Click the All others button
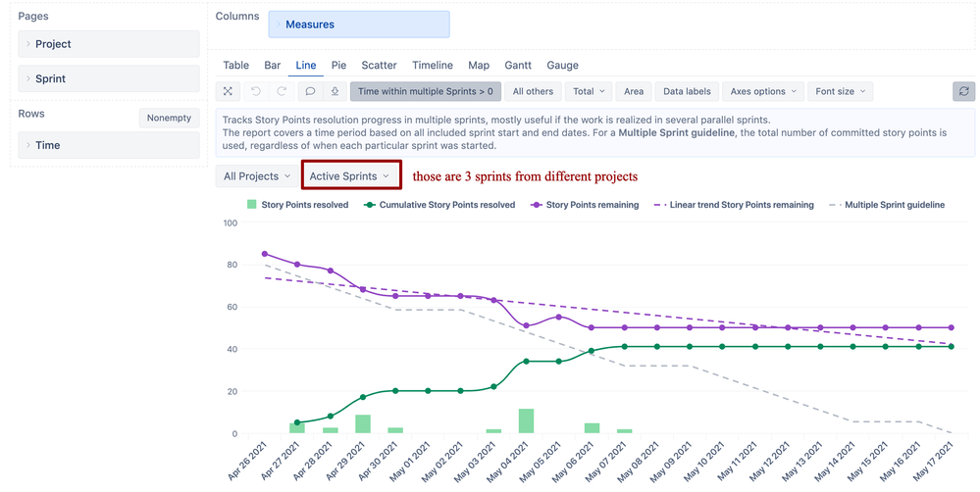This screenshot has height=492, width=980. [533, 91]
